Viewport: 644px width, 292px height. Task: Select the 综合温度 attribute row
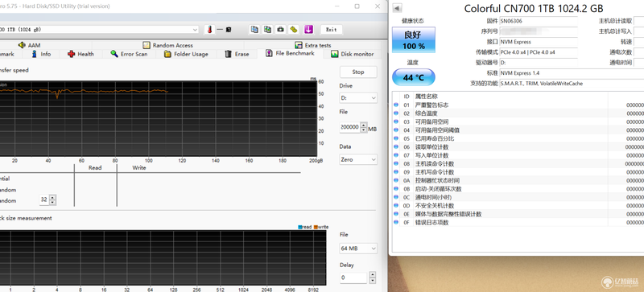(518, 113)
